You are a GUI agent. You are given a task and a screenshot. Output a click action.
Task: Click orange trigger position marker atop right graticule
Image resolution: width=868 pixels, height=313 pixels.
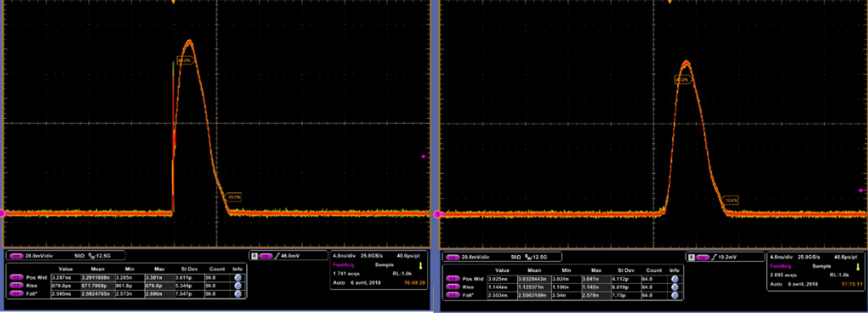pos(670,2)
